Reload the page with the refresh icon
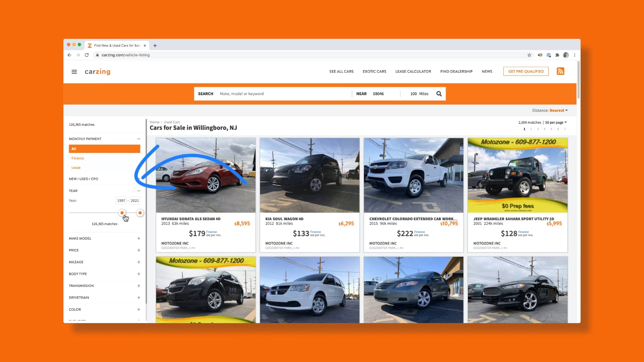The width and height of the screenshot is (644, 362). [x=87, y=55]
